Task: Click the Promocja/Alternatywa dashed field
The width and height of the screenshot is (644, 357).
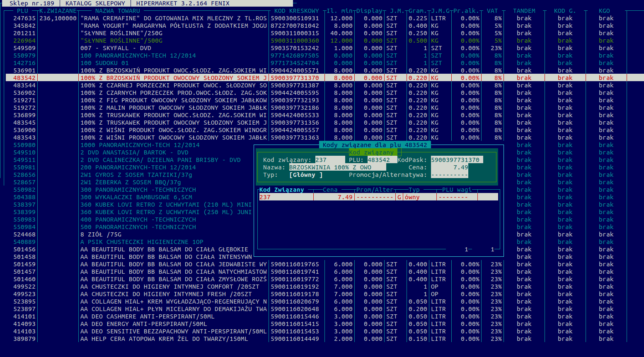Action: pyautogui.click(x=450, y=175)
